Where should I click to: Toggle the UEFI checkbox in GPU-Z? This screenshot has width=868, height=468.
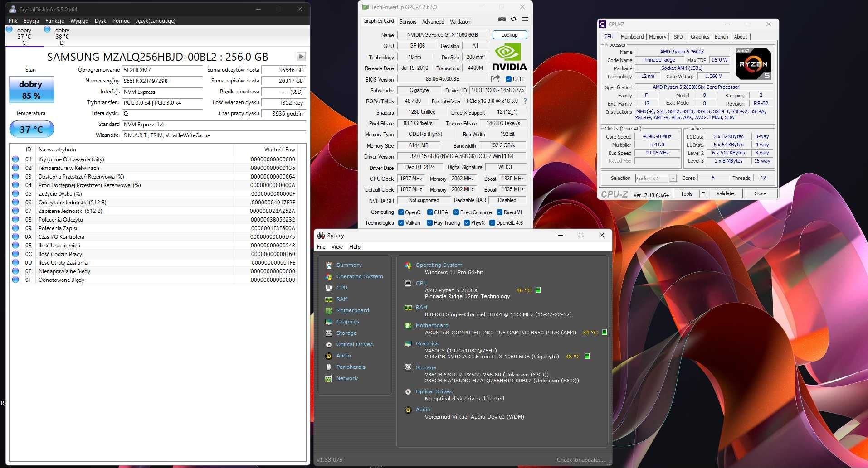508,79
